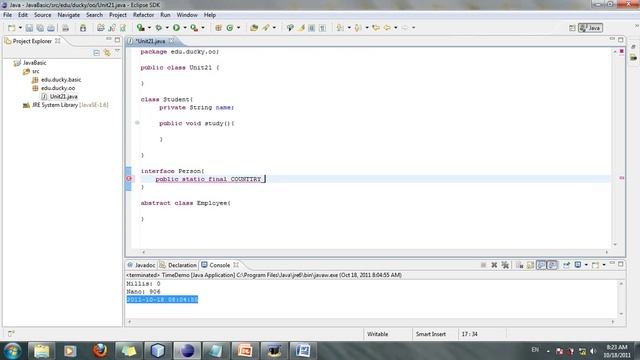Minimize the Project Explorer view
The image size is (640, 360).
pyautogui.click(x=109, y=40)
